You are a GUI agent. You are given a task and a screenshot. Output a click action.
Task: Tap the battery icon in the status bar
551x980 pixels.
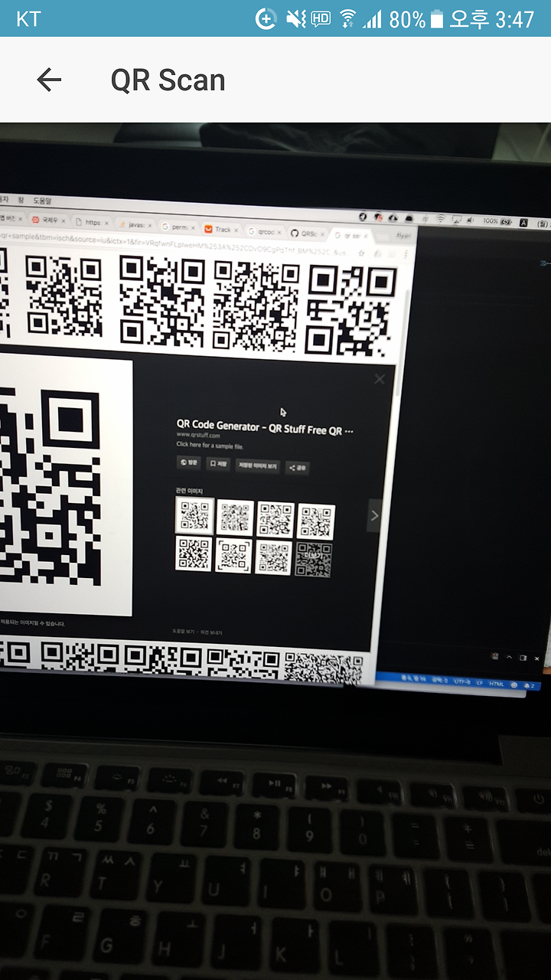[437, 18]
